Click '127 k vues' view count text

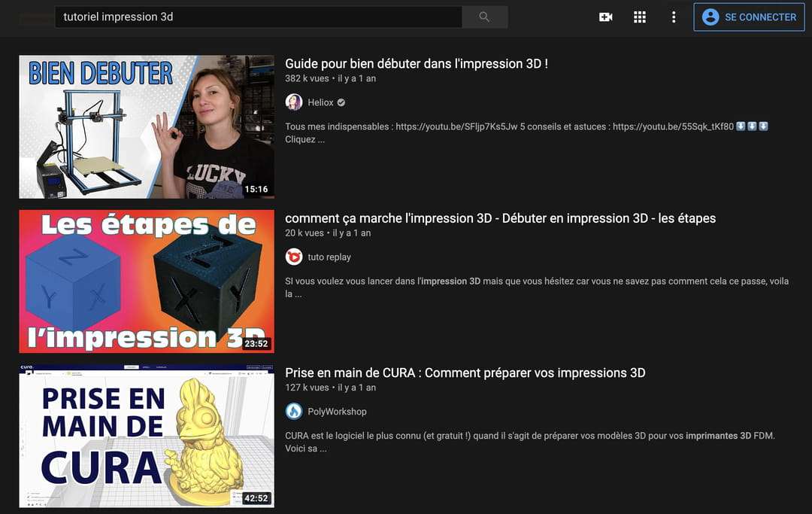point(307,387)
